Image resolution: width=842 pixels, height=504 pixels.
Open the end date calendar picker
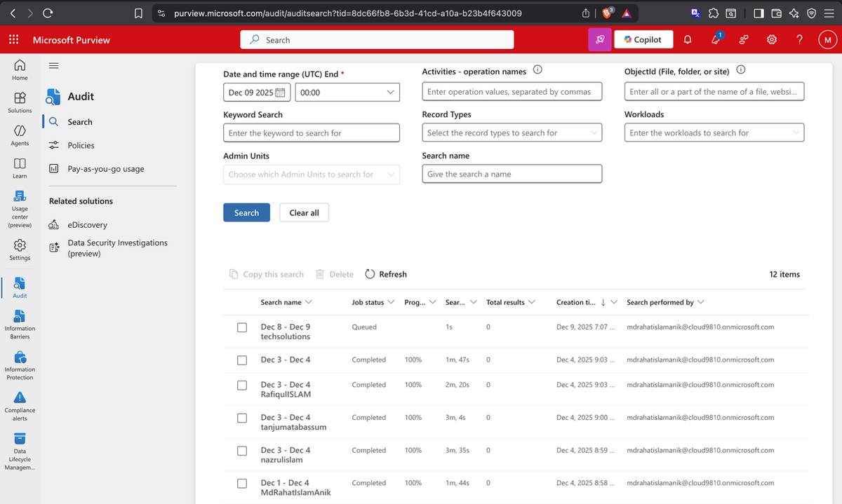click(281, 93)
